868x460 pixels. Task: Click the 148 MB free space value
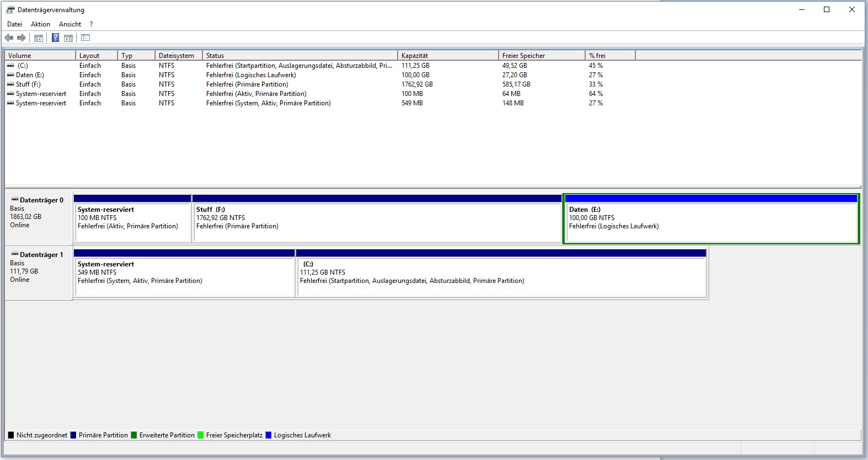tap(513, 103)
